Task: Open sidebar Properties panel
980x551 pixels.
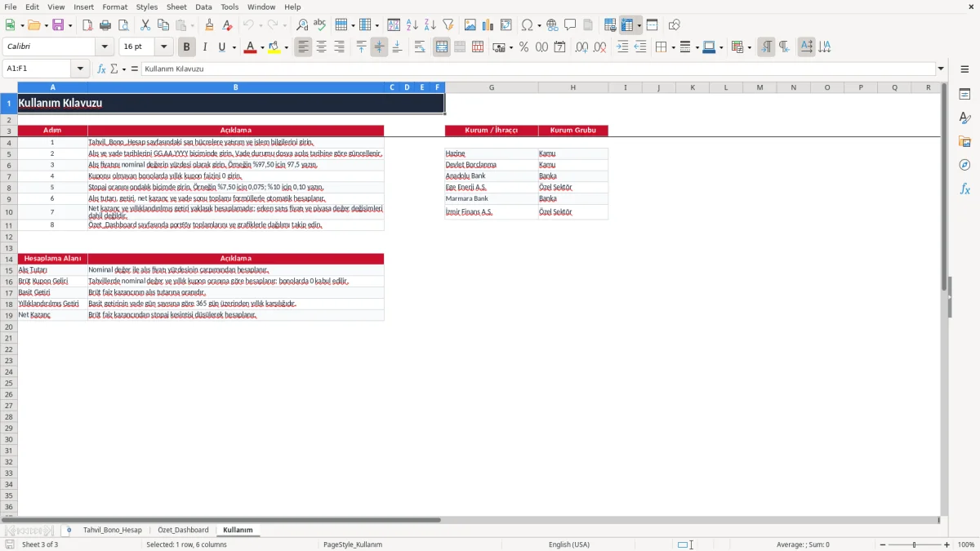Action: pyautogui.click(x=964, y=95)
